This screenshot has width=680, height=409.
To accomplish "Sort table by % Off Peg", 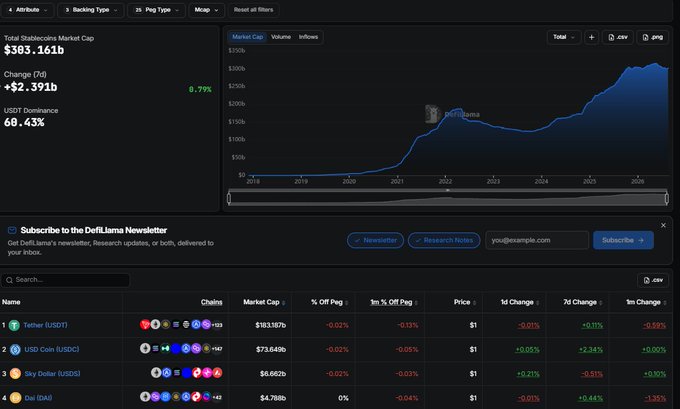I will click(x=329, y=302).
